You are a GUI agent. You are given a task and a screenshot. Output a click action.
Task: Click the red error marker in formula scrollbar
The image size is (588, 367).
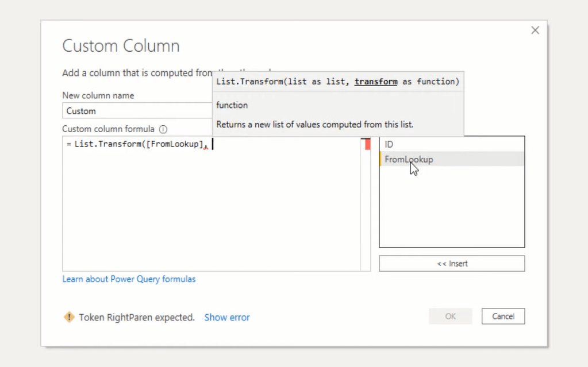[367, 144]
